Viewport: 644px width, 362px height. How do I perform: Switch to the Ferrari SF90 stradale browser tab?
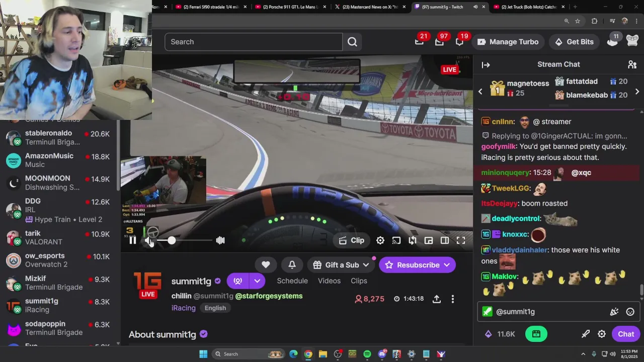point(211,7)
